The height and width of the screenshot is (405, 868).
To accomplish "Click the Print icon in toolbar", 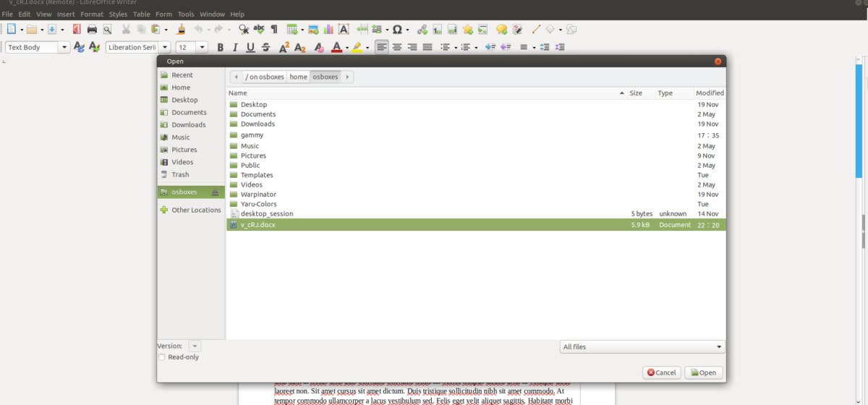I will point(92,30).
